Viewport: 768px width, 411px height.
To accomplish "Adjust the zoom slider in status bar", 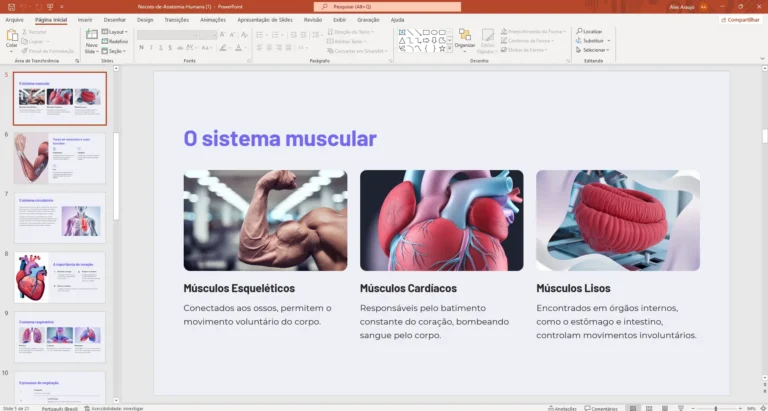I will coord(716,408).
